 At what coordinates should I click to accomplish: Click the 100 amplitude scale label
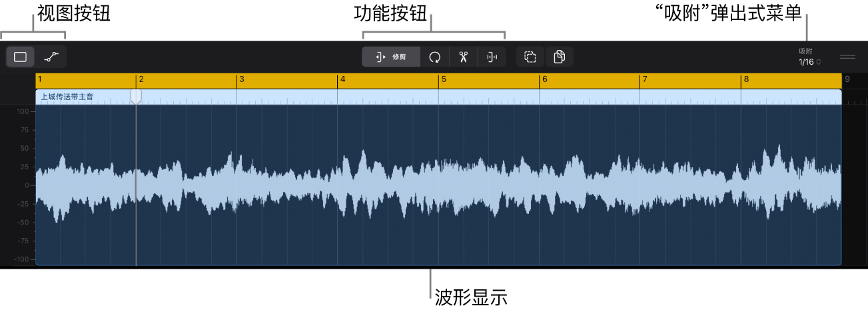24,112
